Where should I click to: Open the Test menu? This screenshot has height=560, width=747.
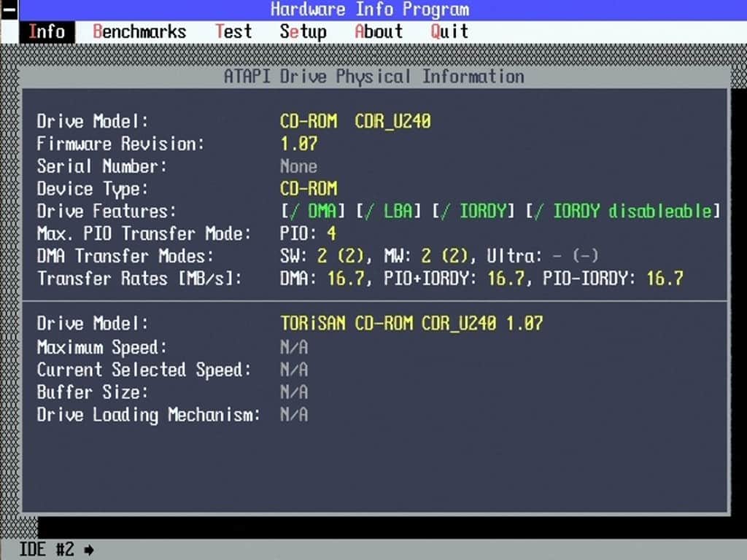pos(233,32)
